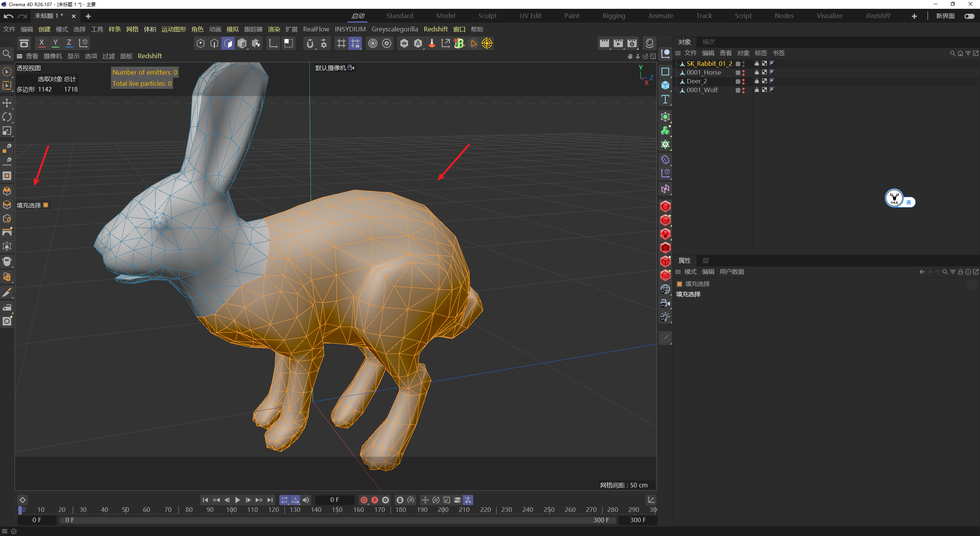Toggle Enable Snap magnet icon
Image resolution: width=980 pixels, height=536 pixels.
click(310, 43)
